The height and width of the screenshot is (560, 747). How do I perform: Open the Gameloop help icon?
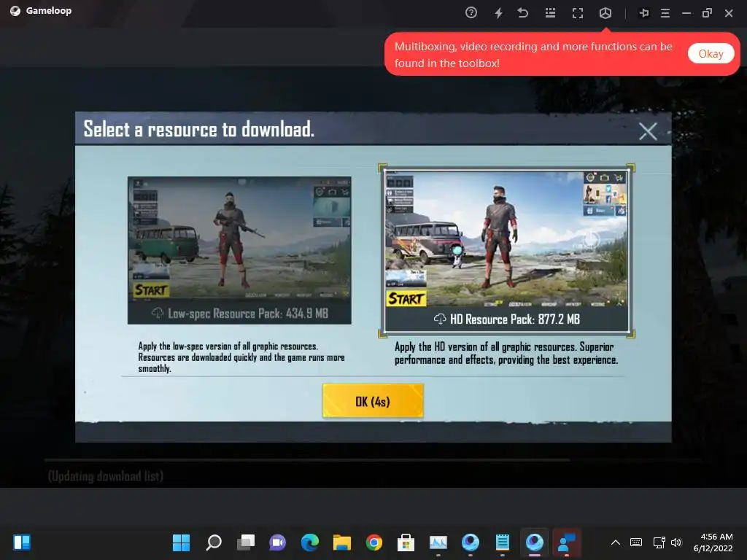tap(471, 13)
